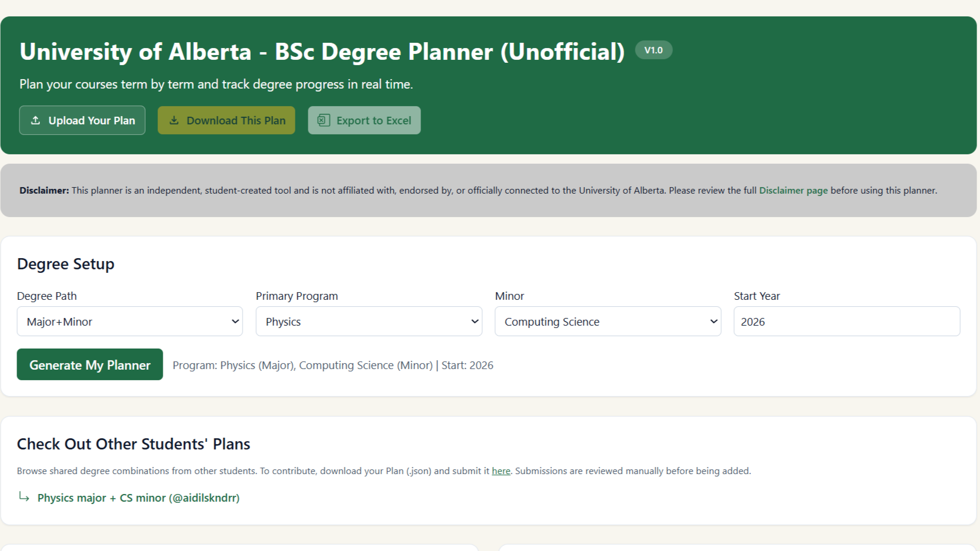Click the 'here' submission link
Screen dimensions: 980x551
point(500,471)
